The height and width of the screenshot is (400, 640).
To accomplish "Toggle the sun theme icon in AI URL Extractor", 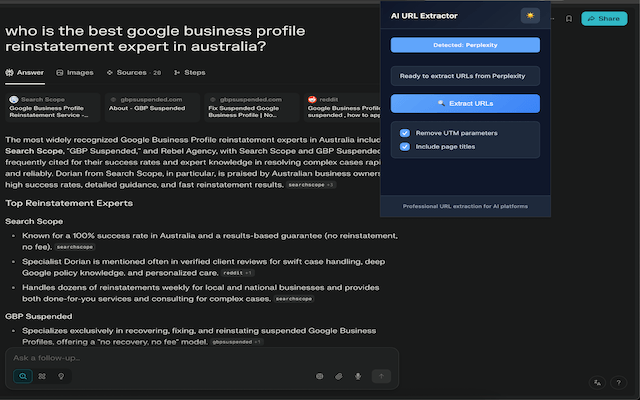I will (x=530, y=16).
